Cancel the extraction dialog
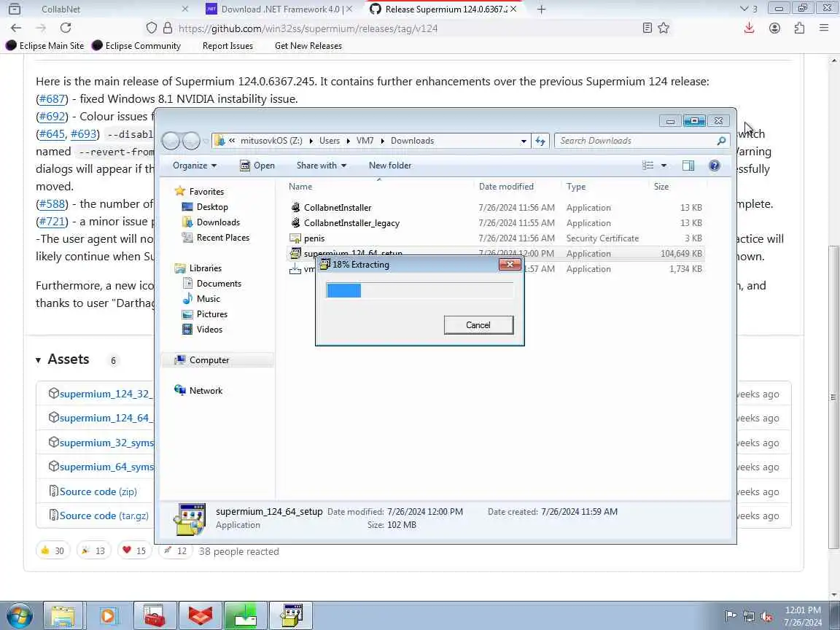The height and width of the screenshot is (630, 840). [478, 325]
